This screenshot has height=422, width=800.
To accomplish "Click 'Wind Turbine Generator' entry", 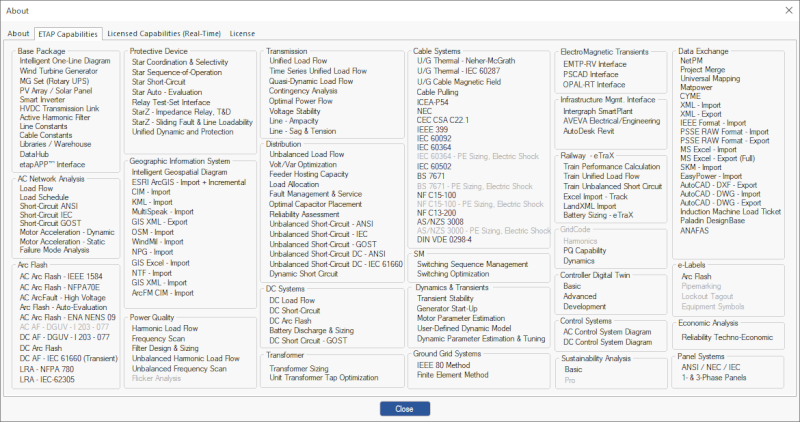I will 58,71.
